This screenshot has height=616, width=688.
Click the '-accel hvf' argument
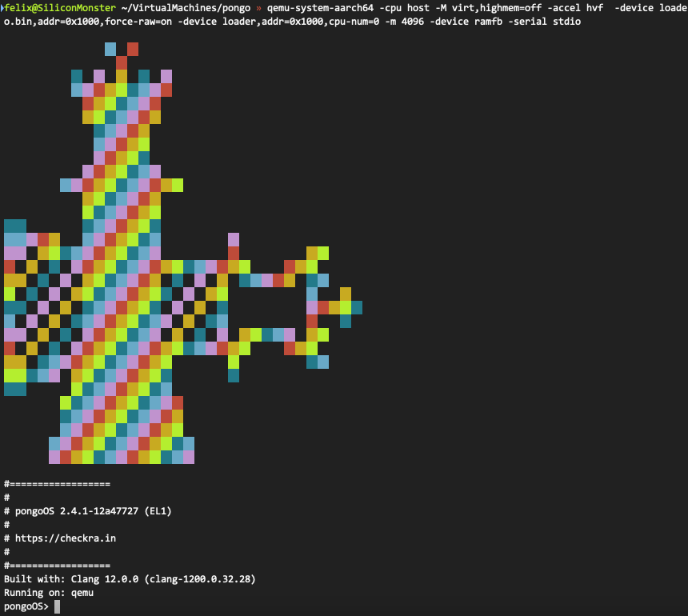pos(575,8)
